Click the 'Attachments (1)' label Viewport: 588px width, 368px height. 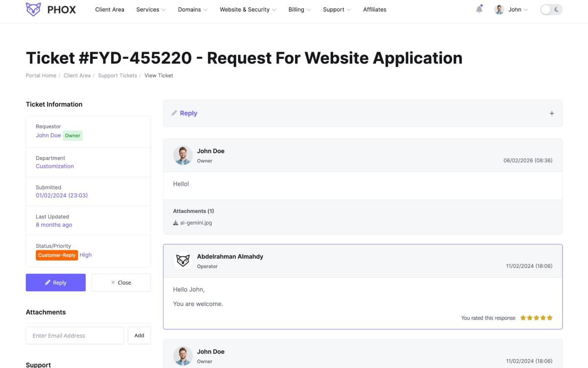click(194, 211)
